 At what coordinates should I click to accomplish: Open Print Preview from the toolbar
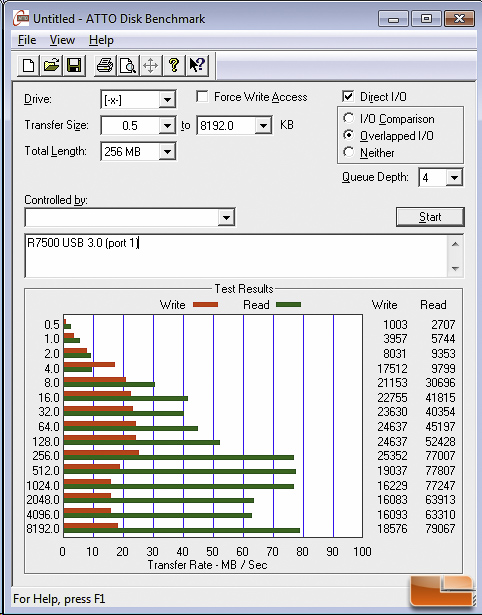click(x=128, y=65)
